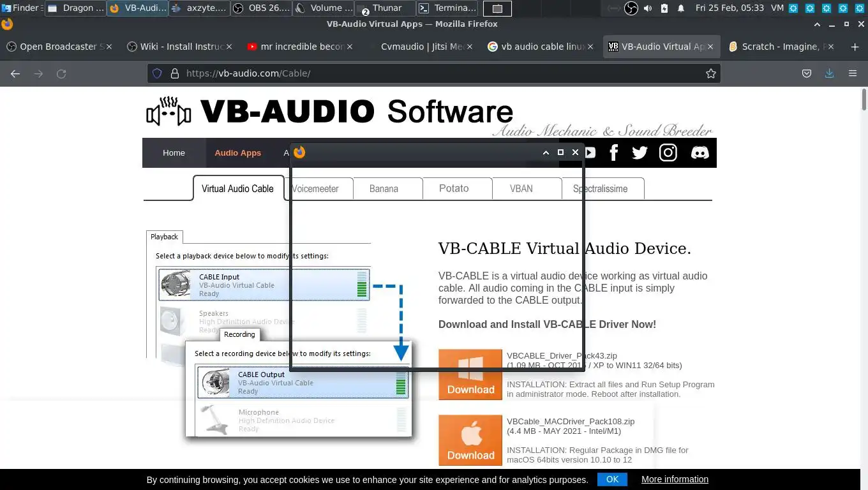
Task: Switch to the Thunar taskbar entry
Action: click(x=384, y=8)
